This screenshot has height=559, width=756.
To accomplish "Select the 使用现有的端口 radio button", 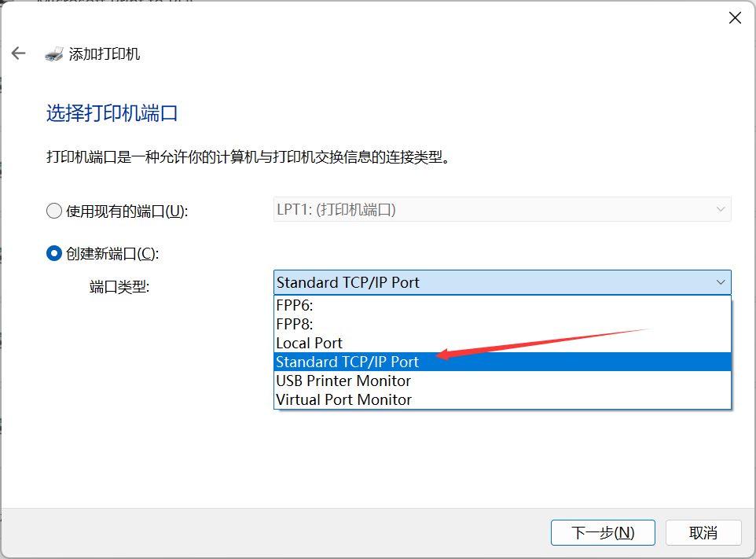I will point(54,211).
